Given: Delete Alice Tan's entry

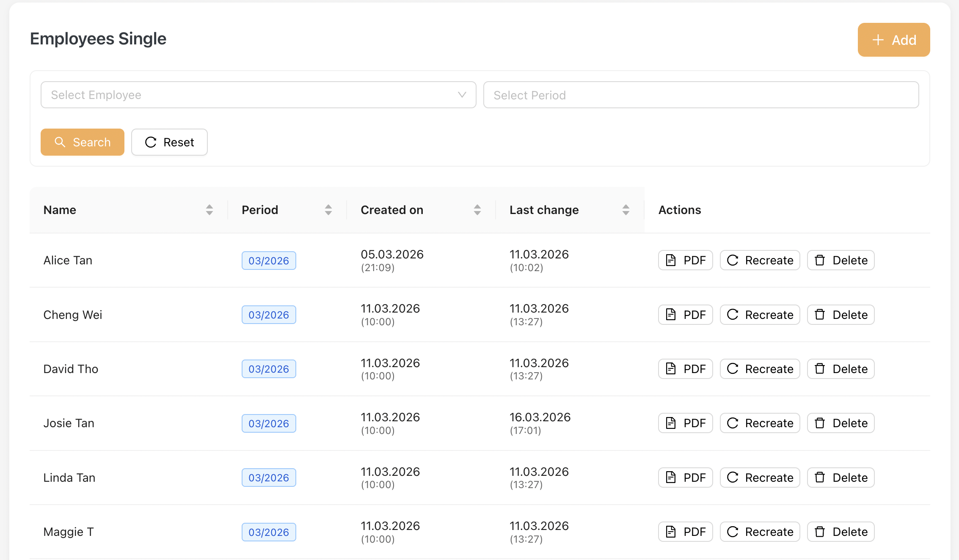Looking at the screenshot, I should click(841, 260).
